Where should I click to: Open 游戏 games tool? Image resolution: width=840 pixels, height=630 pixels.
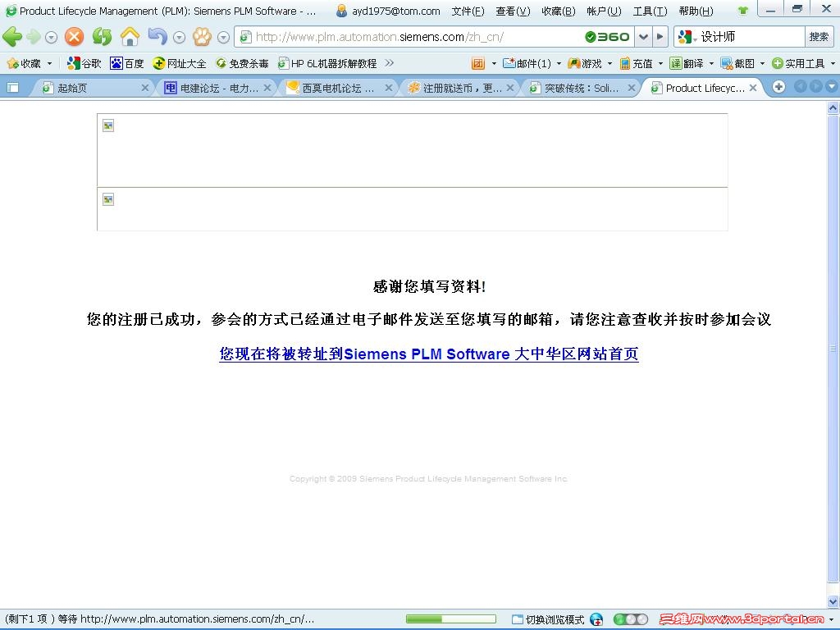(585, 63)
